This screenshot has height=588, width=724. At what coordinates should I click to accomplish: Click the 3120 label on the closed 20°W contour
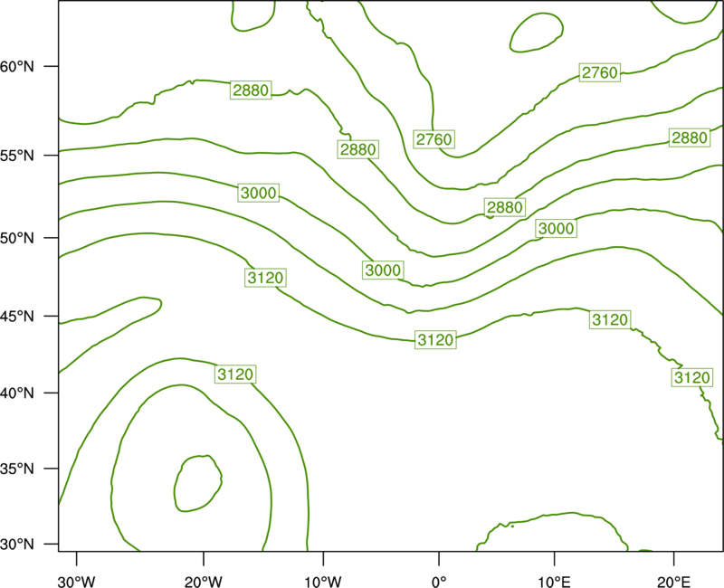[235, 375]
